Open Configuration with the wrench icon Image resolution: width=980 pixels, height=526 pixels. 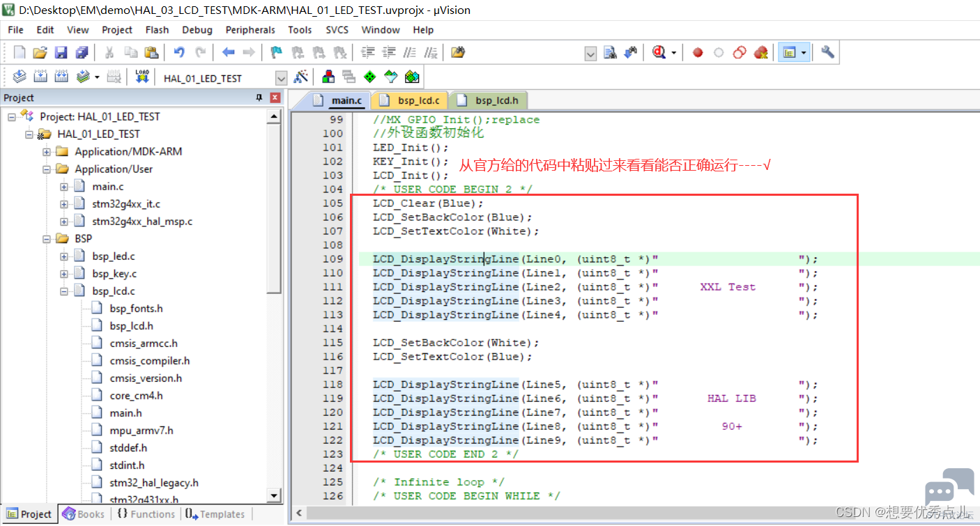[x=827, y=53]
